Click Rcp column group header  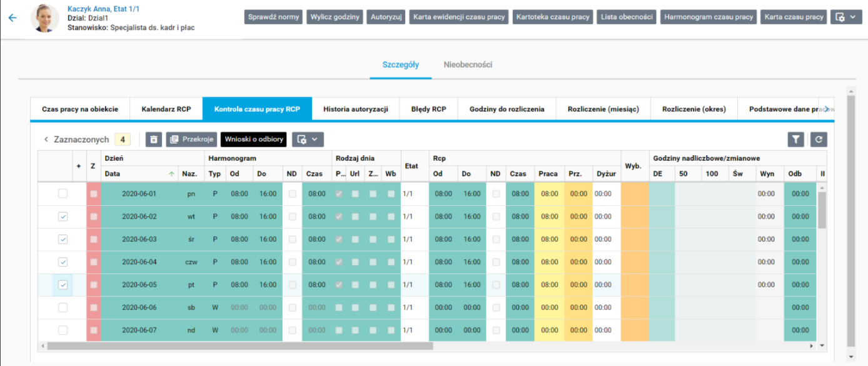pyautogui.click(x=525, y=158)
